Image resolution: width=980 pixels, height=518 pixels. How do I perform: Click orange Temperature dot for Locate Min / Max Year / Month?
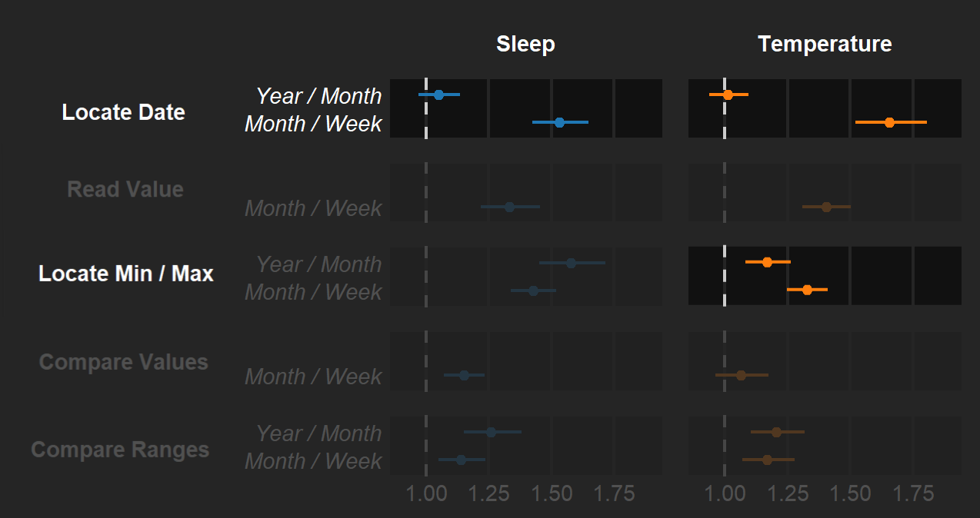pyautogui.click(x=767, y=262)
